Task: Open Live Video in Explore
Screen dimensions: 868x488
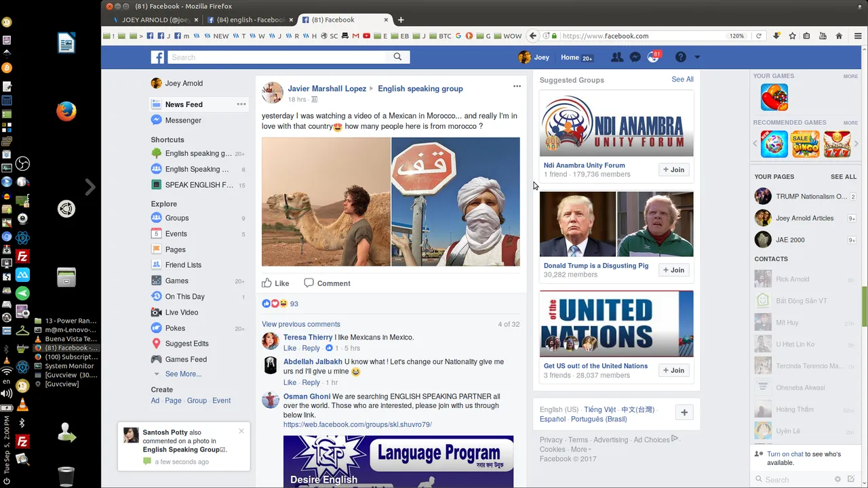Action: (182, 312)
